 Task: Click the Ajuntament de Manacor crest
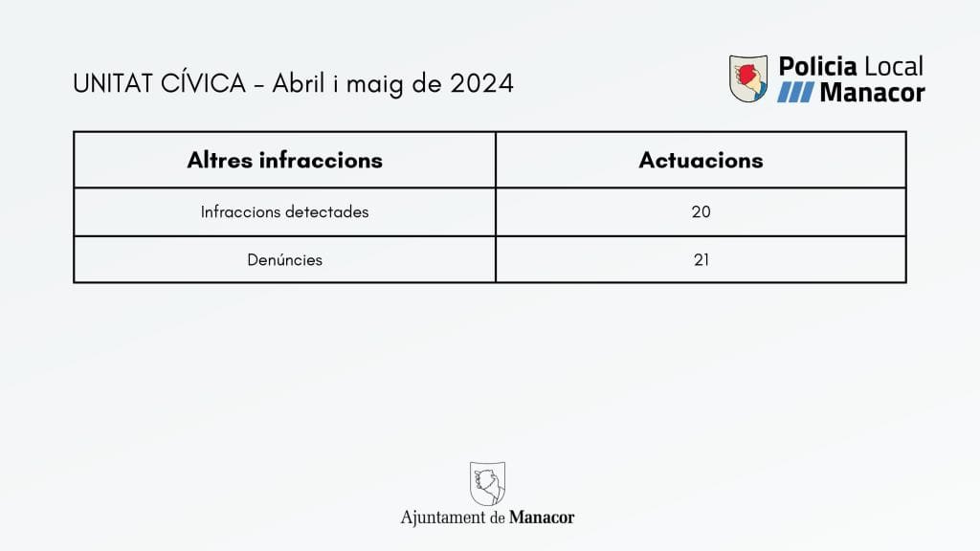click(487, 483)
